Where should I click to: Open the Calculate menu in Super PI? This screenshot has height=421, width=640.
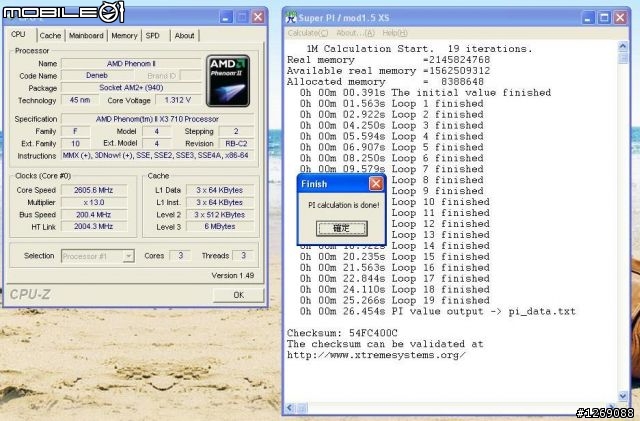point(308,33)
